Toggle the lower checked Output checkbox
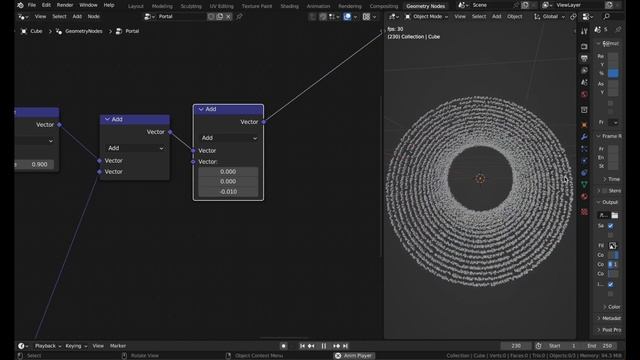Viewport: 640px width, 360px height. pyautogui.click(x=611, y=284)
